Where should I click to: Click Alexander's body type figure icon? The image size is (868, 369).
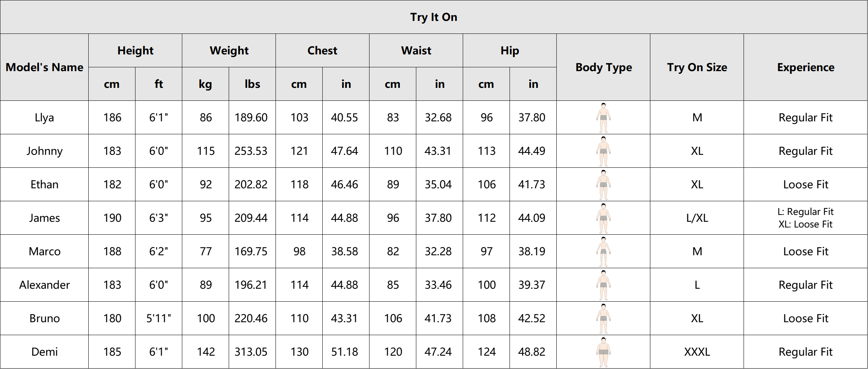[x=603, y=285]
